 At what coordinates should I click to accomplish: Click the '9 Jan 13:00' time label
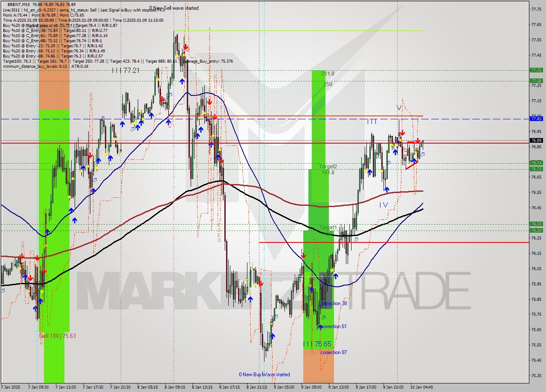point(340,387)
